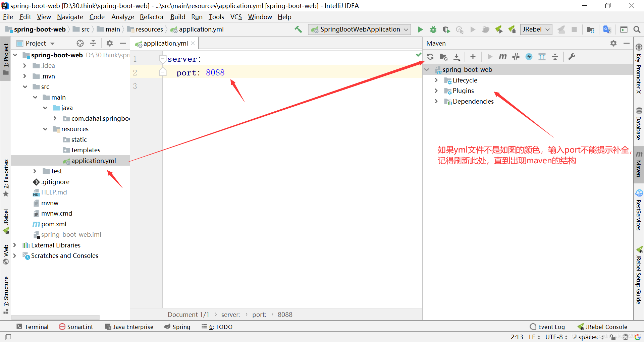644x342 pixels.
Task: Open Maven settings wrench icon
Action: 572,57
